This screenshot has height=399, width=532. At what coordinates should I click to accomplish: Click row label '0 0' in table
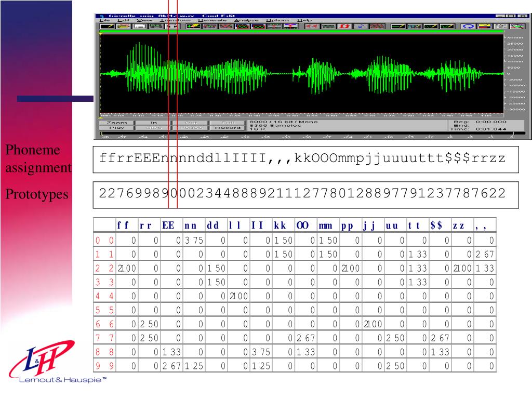tap(104, 240)
